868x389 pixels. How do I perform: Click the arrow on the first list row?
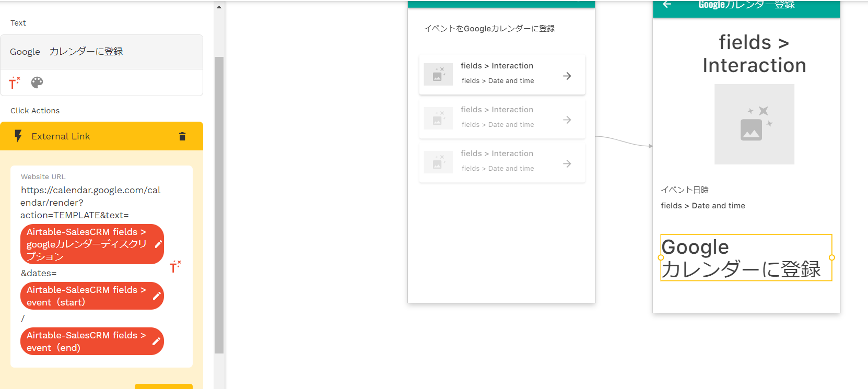click(x=567, y=76)
